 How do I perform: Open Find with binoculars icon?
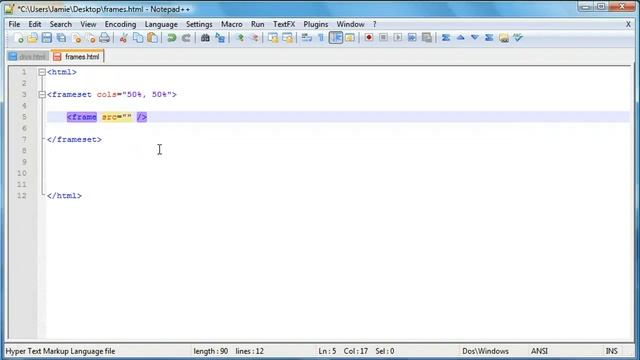[x=205, y=38]
